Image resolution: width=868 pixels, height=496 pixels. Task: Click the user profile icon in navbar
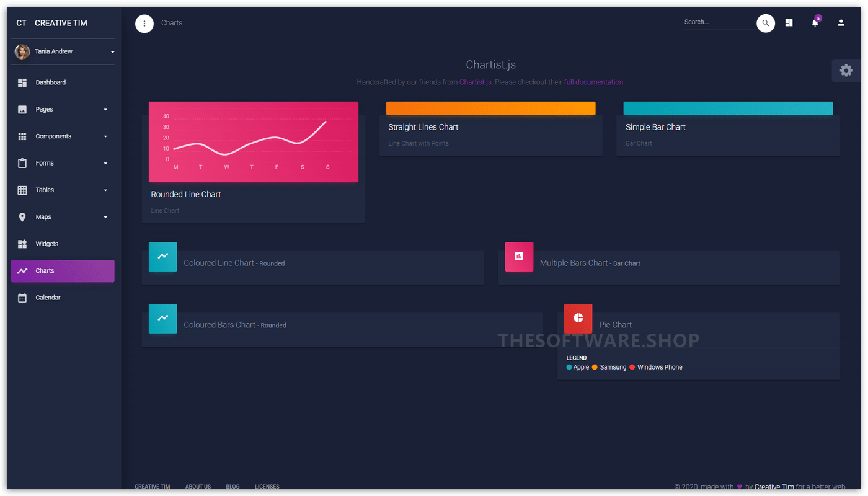pyautogui.click(x=841, y=23)
